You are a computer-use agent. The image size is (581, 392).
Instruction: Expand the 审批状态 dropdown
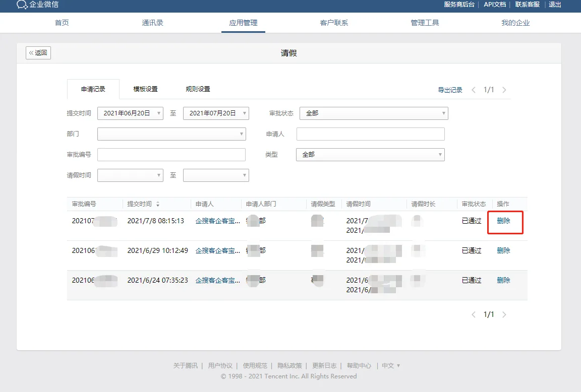click(x=374, y=113)
